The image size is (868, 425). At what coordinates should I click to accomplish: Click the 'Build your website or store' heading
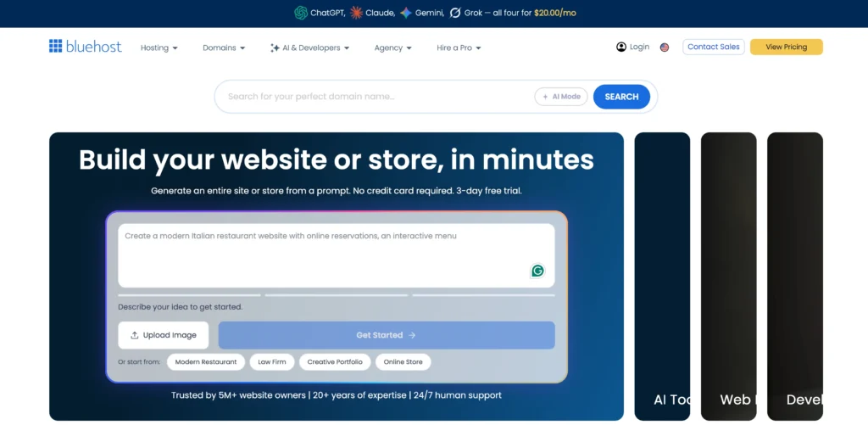pos(336,159)
